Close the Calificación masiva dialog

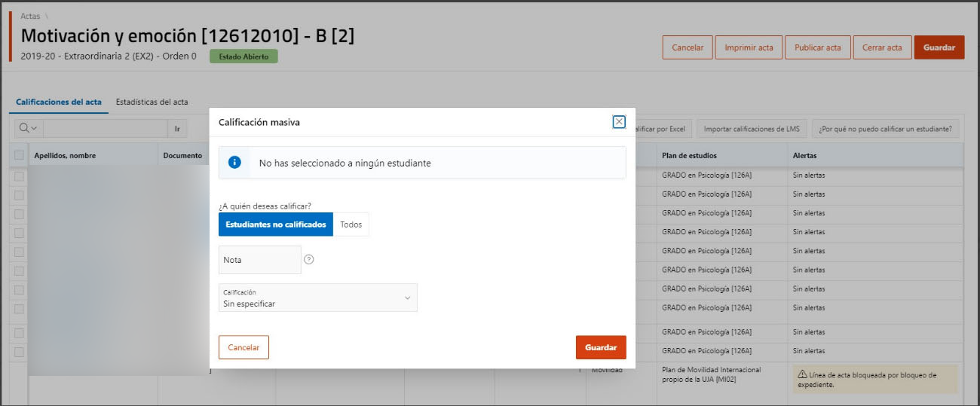click(x=619, y=122)
